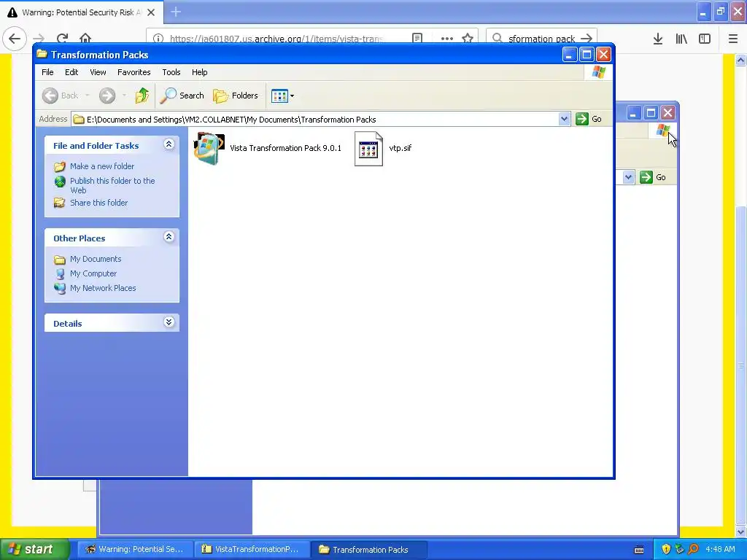Click Publish this folder to the Web
This screenshot has width=747, height=560.
(x=112, y=185)
